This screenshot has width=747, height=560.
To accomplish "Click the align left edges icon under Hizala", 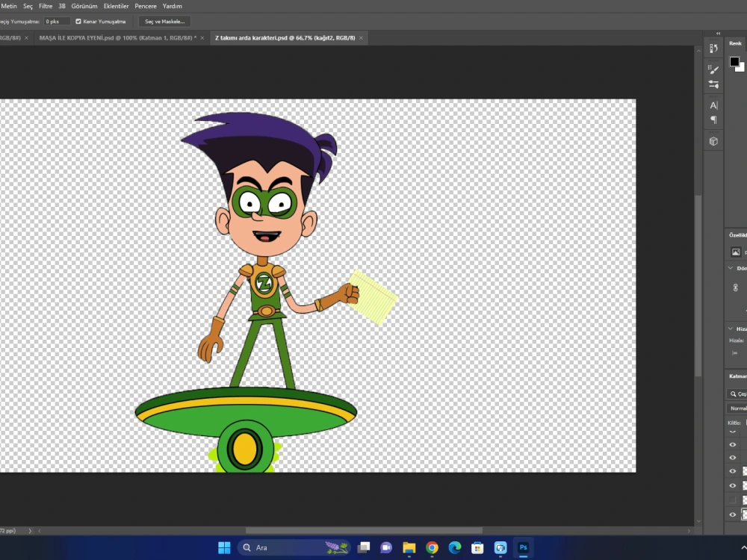I will click(734, 353).
